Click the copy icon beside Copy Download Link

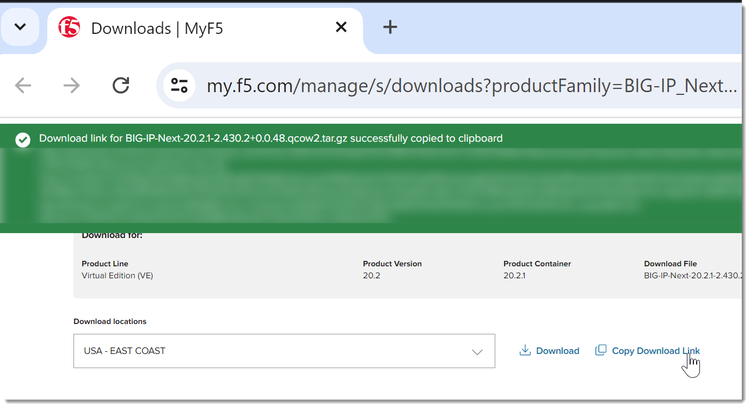(x=600, y=351)
